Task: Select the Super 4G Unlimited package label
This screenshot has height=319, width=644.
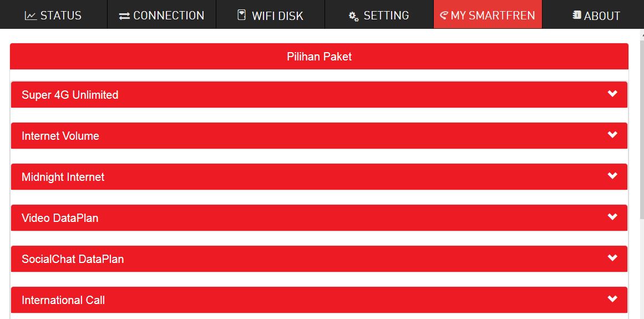Action: pos(70,95)
